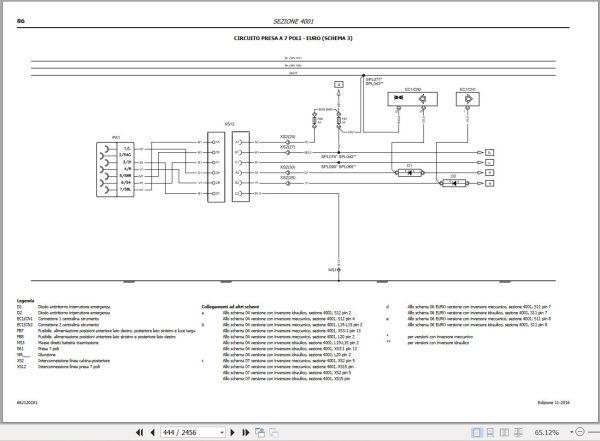This screenshot has width=600, height=441.
Task: Enable single page view mode
Action: pyautogui.click(x=476, y=433)
